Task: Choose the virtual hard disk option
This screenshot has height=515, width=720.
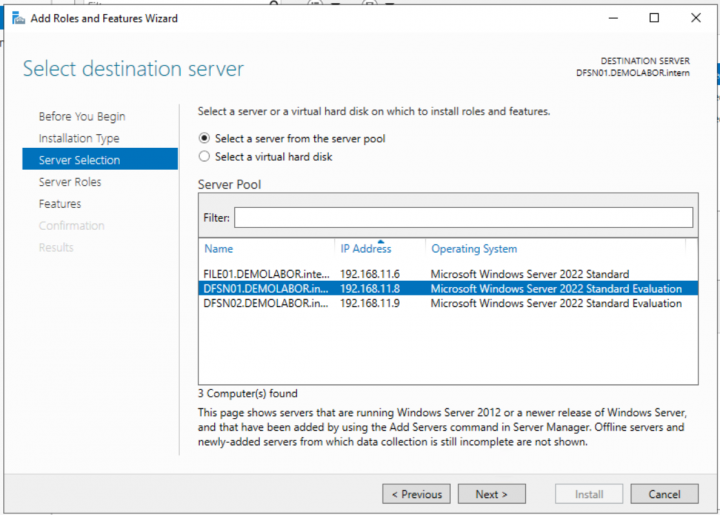Action: [205, 157]
